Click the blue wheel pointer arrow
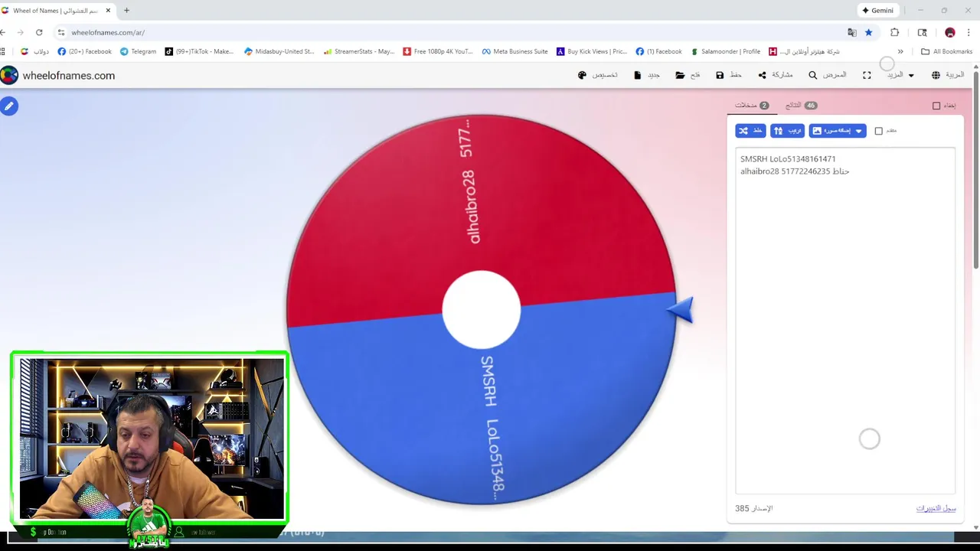 click(x=681, y=310)
